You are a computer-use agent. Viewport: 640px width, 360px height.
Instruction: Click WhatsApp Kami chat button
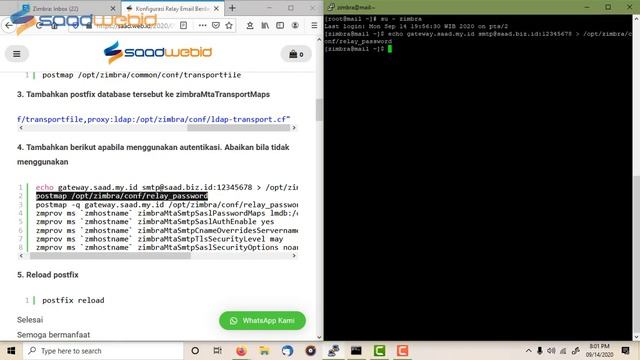point(262,321)
